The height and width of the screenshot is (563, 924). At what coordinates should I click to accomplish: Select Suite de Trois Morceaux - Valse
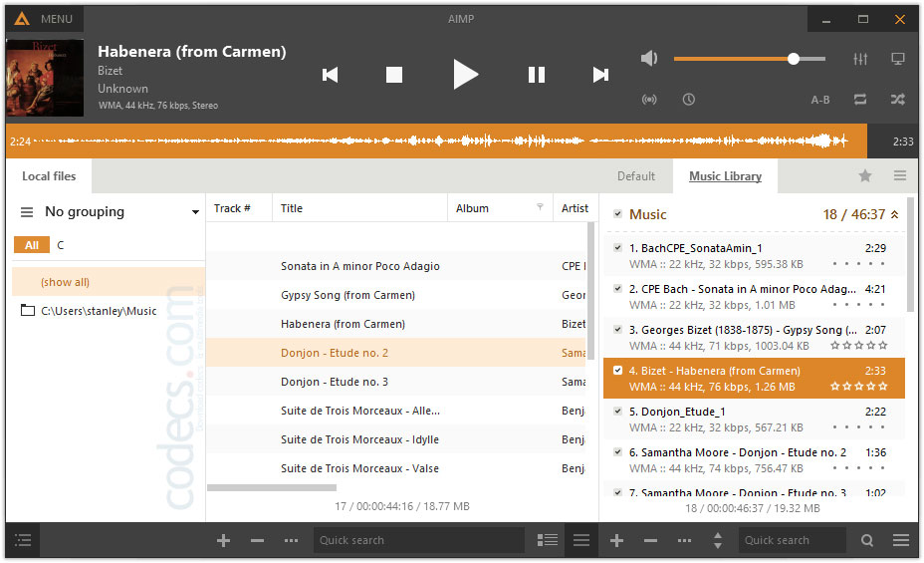click(x=396, y=468)
